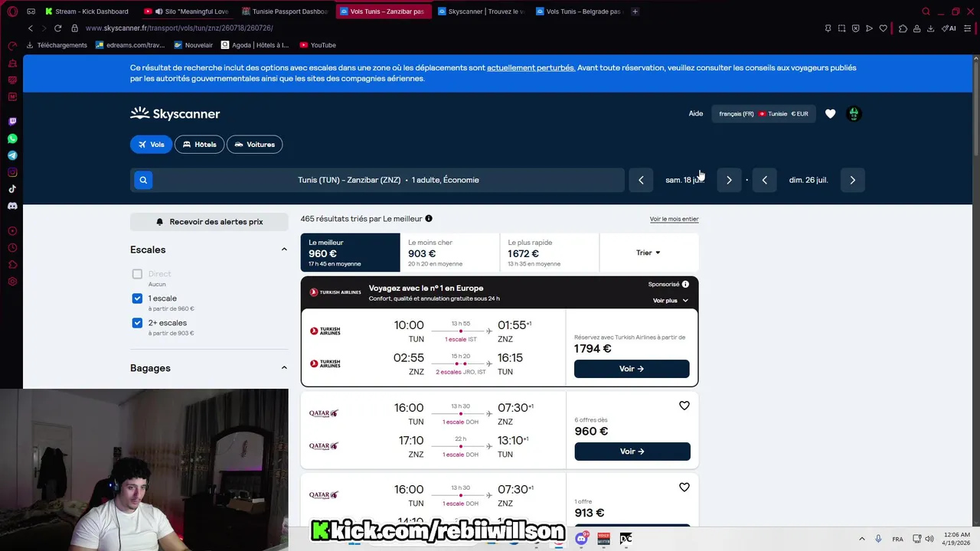980x551 pixels.
Task: Select next departure date arrow
Action: click(729, 180)
